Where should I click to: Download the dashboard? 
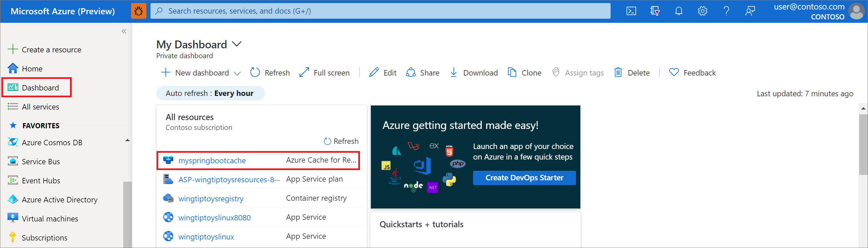(474, 73)
